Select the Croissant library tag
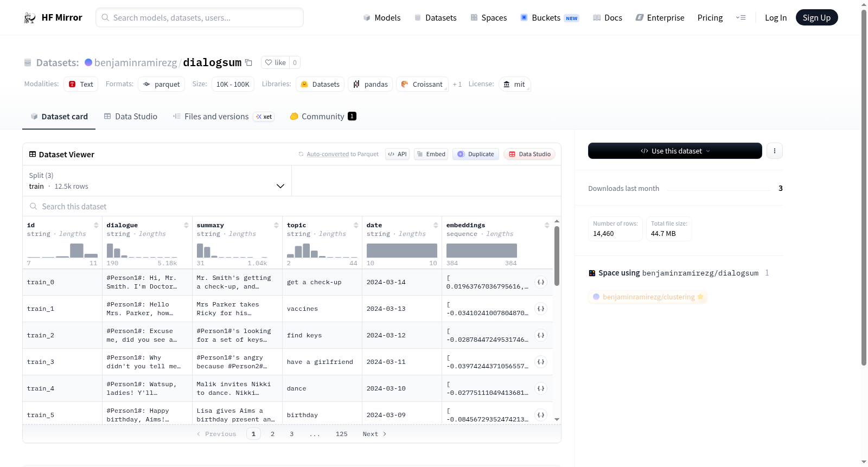Screen dimensions: 868x467 click(x=422, y=84)
